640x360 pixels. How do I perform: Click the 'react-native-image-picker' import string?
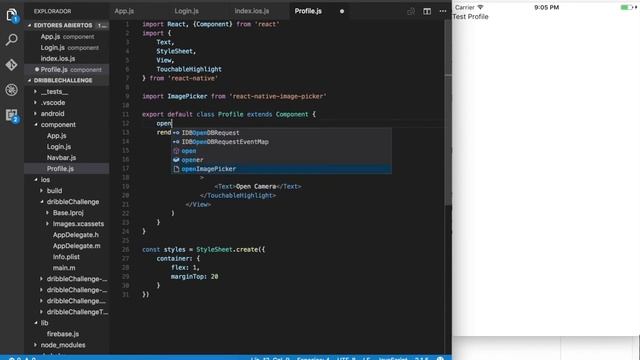(278, 96)
